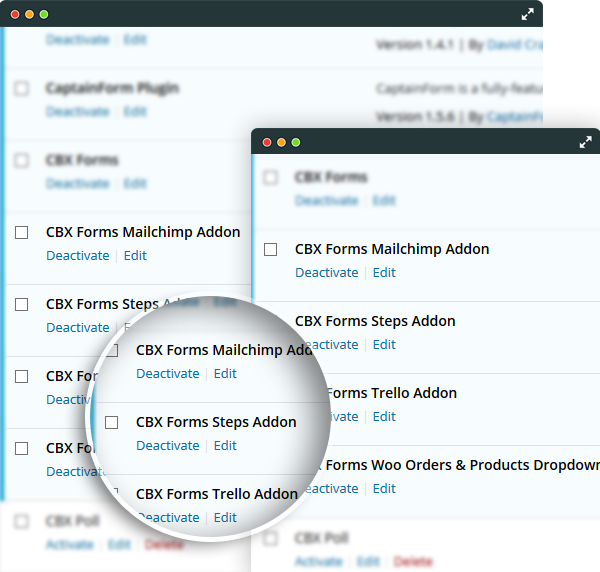
Task: Edit Forms Woo Orders & Products Dropdown plugin
Action: click(384, 488)
